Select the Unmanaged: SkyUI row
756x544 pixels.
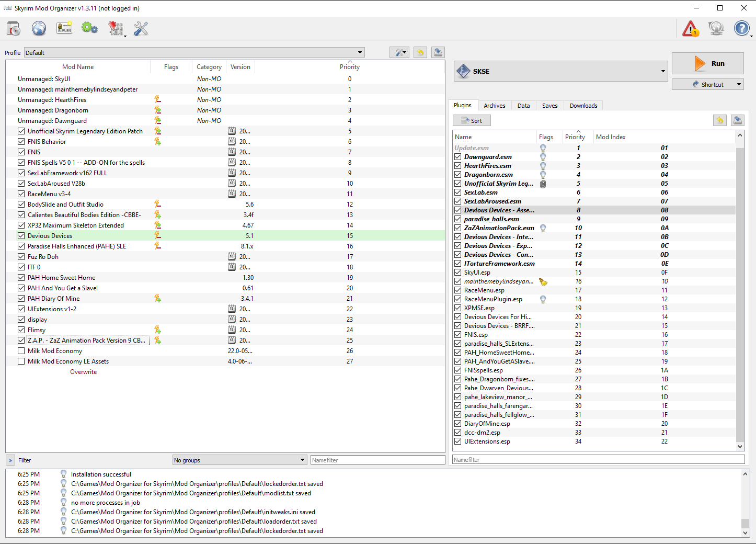pyautogui.click(x=225, y=78)
